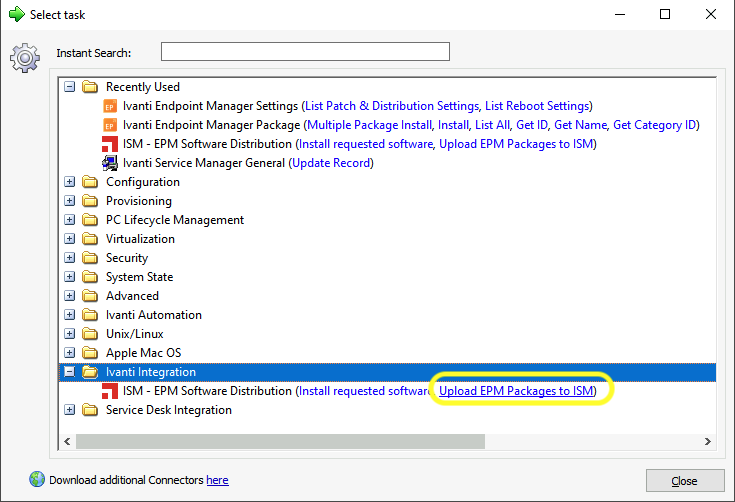This screenshot has width=735, height=502.
Task: Click the Advanced folder icon
Action: point(90,296)
